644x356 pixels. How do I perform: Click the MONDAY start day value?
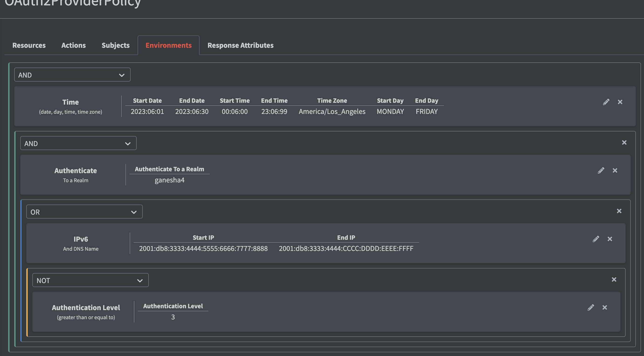[390, 112]
